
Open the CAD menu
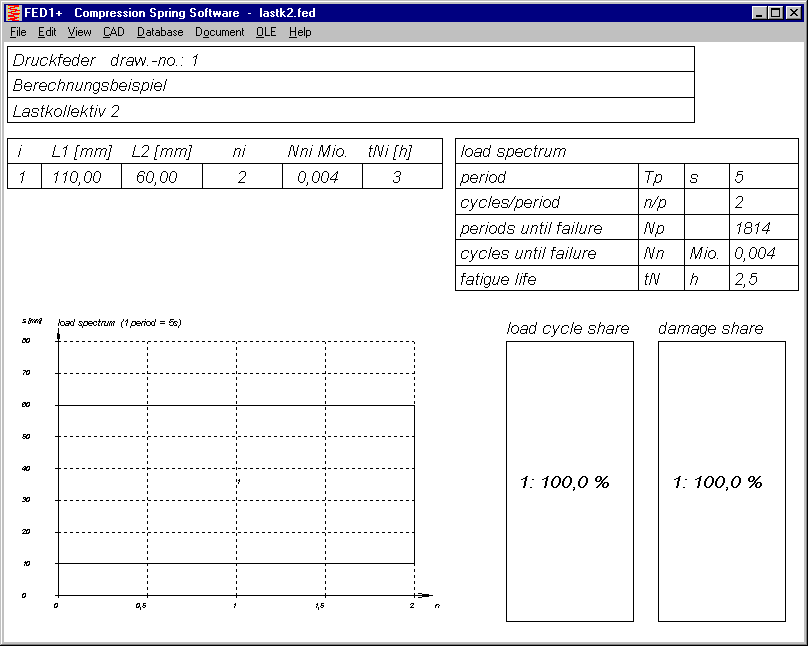tap(113, 32)
